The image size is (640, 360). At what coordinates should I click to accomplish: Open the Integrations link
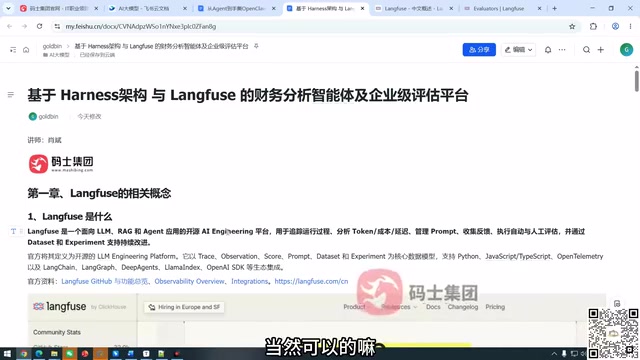249,281
